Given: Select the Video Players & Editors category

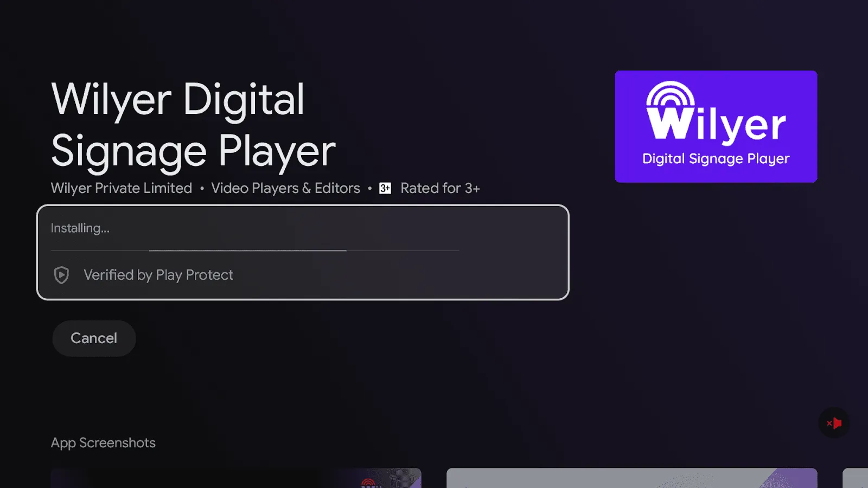Looking at the screenshot, I should point(285,188).
